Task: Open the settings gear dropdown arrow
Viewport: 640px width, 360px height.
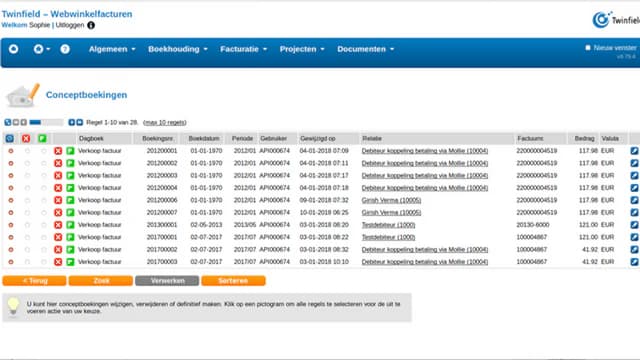Action: tap(49, 49)
